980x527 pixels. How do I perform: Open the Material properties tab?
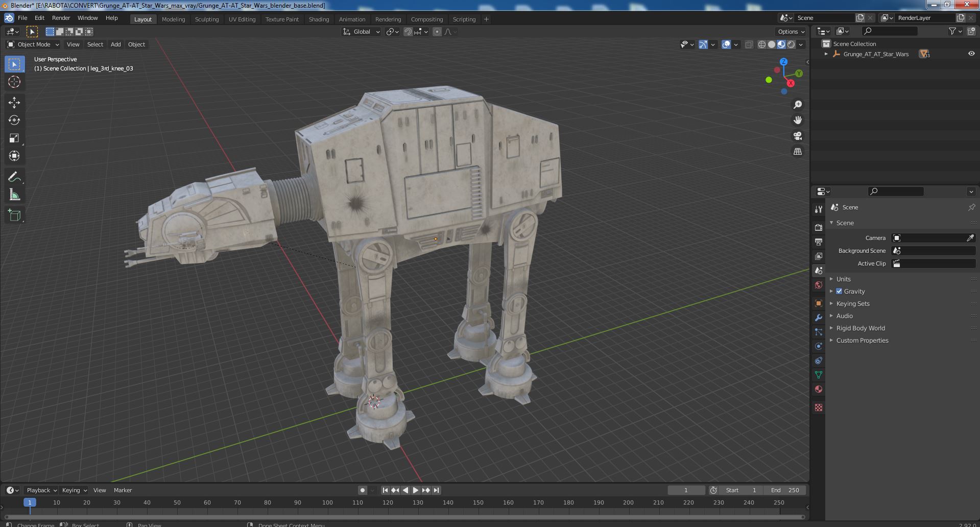coord(819,389)
